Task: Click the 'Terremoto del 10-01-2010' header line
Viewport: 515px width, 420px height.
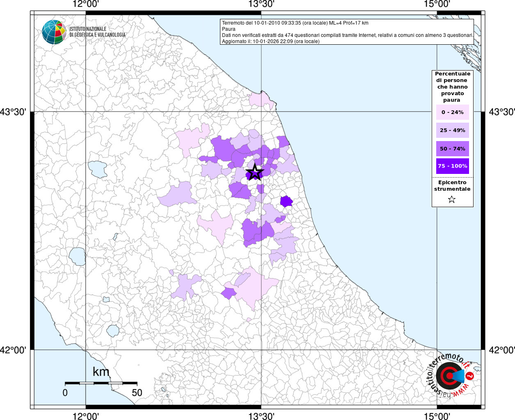Action: (x=295, y=23)
